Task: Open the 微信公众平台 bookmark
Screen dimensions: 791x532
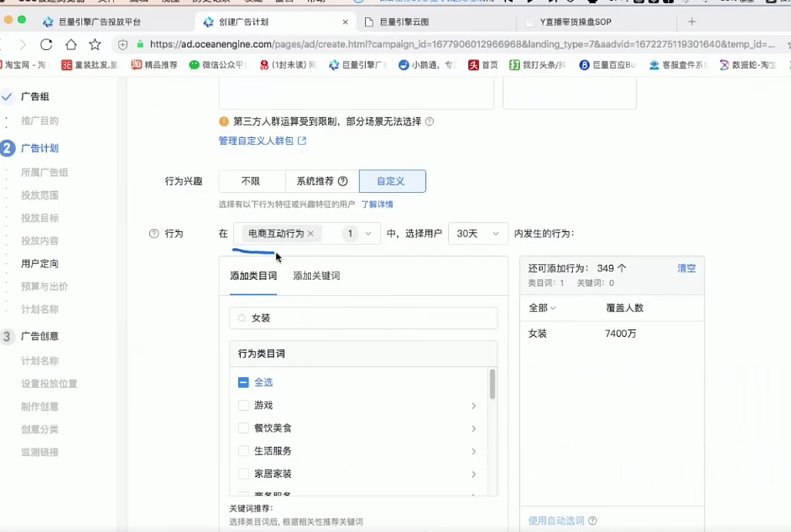Action: point(218,65)
